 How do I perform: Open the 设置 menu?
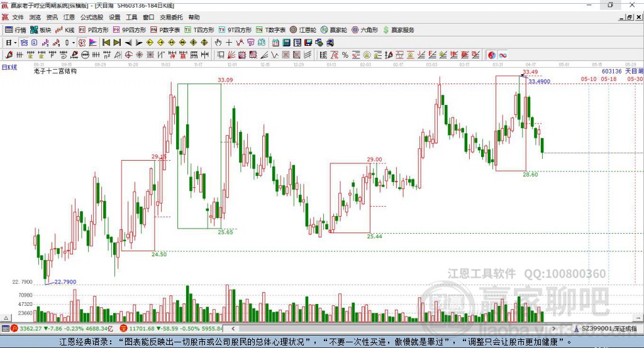click(x=114, y=17)
